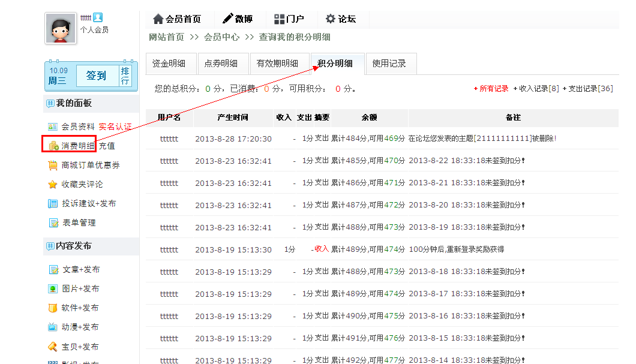Screen dimensions: 636x364
Task: Click the 会员首页 home icon
Action: [x=158, y=19]
